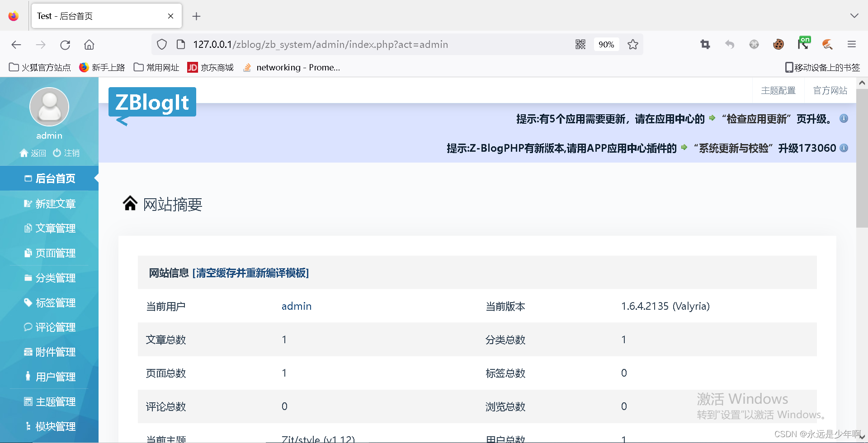Open 文章管理 in sidebar menu
868x443 pixels.
point(49,228)
